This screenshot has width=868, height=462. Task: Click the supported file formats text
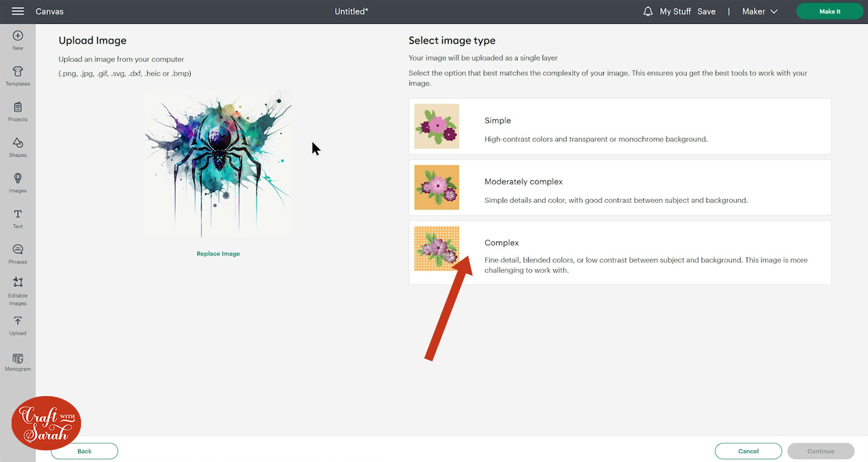125,73
